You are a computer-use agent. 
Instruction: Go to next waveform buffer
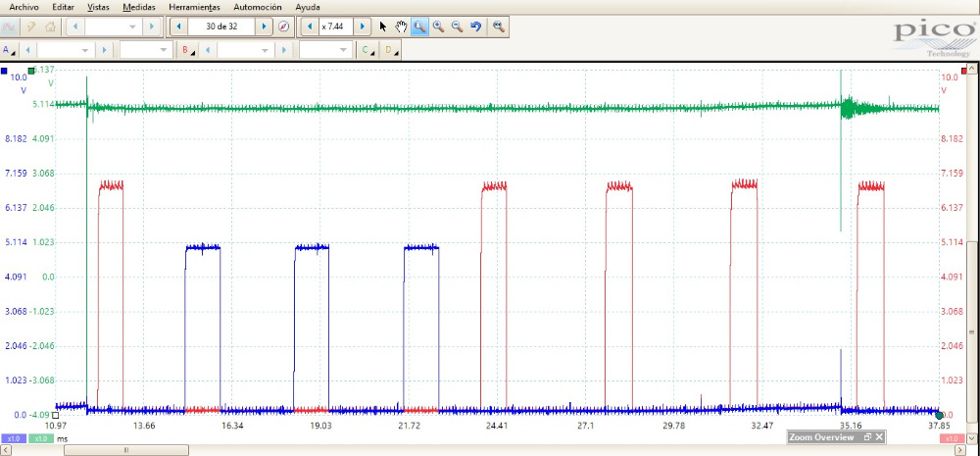click(x=264, y=26)
